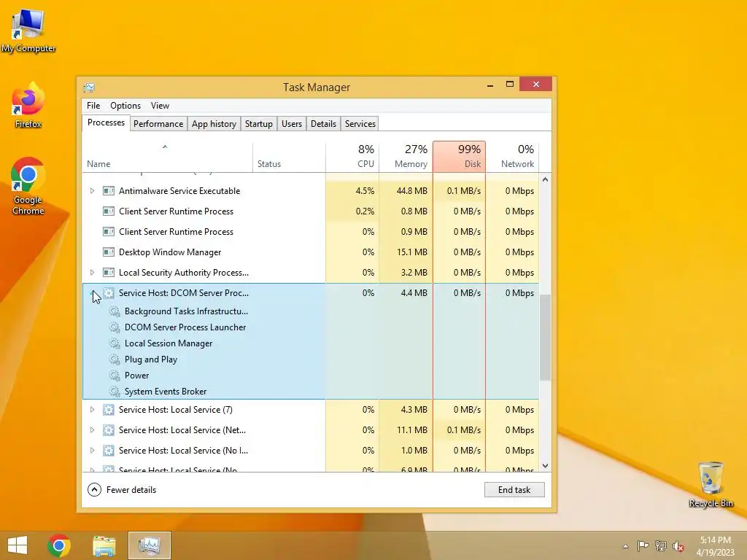This screenshot has height=560, width=747.
Task: Open File Explorer from taskbar
Action: coord(104,545)
